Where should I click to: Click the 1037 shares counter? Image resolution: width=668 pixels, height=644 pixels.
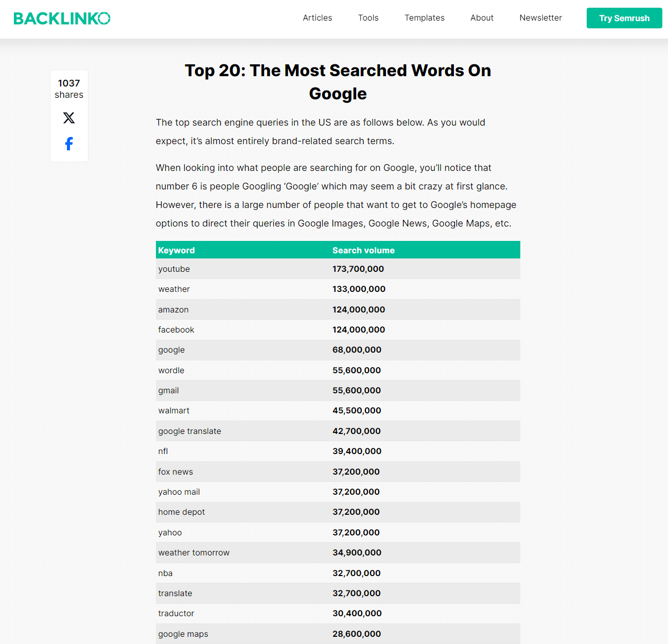[x=69, y=89]
